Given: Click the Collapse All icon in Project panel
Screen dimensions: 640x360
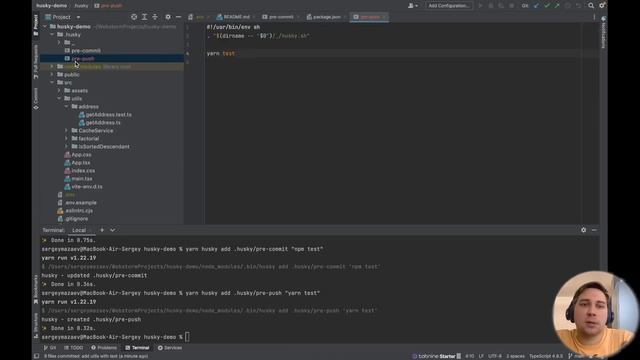Looking at the screenshot, I should 155,17.
